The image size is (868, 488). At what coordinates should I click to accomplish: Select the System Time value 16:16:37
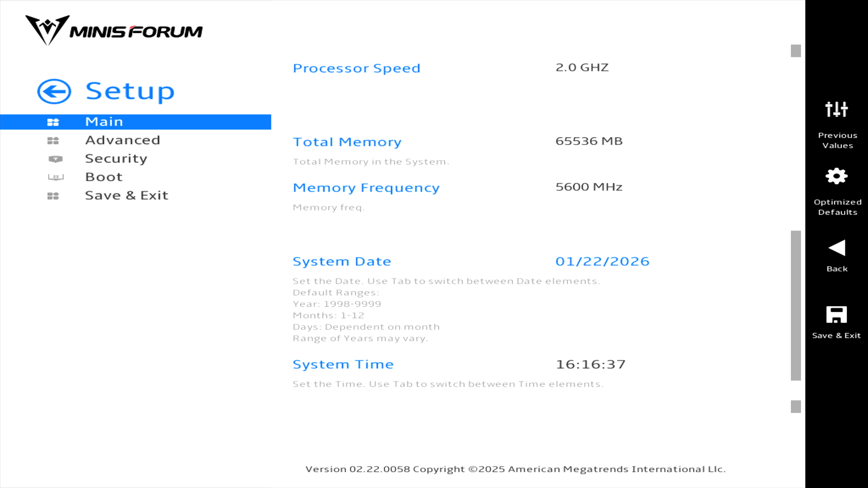pyautogui.click(x=590, y=364)
